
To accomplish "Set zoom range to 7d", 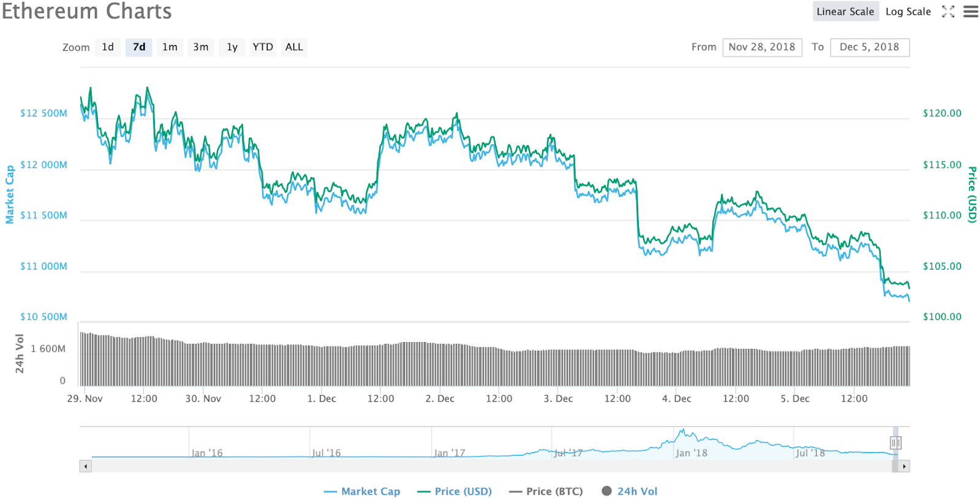I will pyautogui.click(x=139, y=47).
